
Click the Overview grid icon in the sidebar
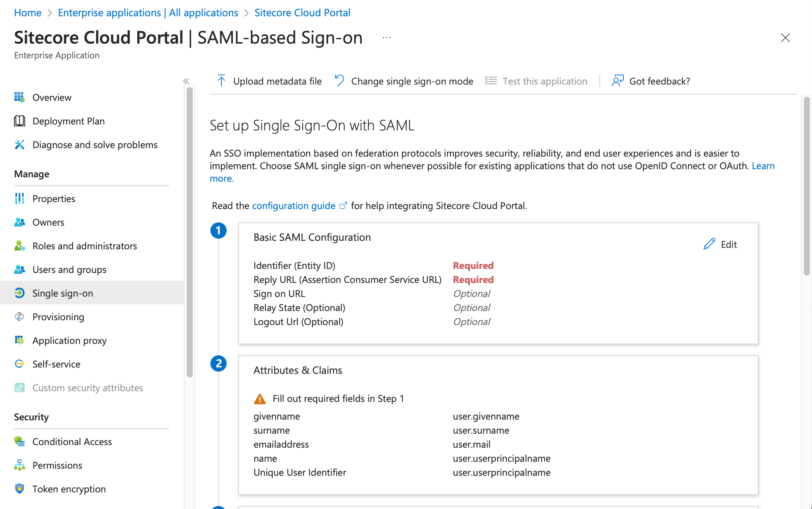pyautogui.click(x=19, y=97)
